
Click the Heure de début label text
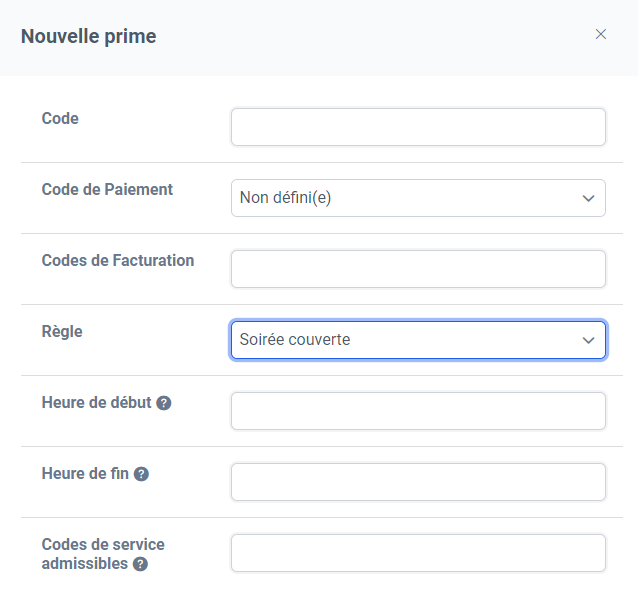tap(96, 403)
